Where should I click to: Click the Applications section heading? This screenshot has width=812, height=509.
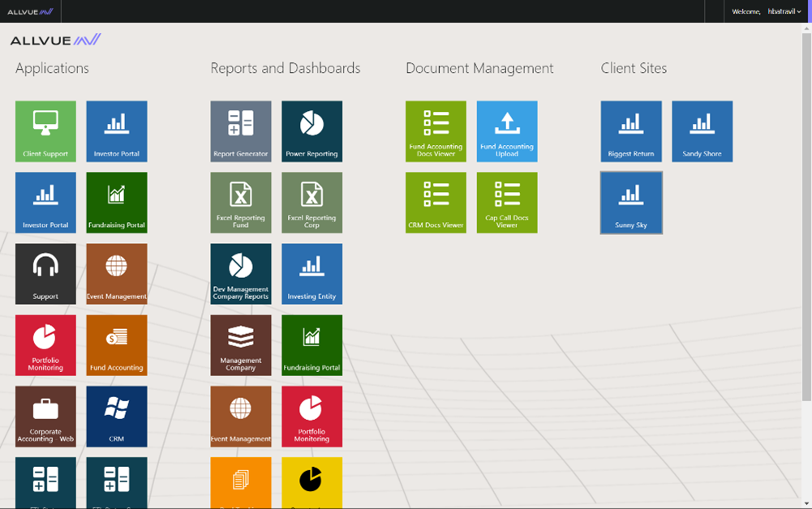52,68
